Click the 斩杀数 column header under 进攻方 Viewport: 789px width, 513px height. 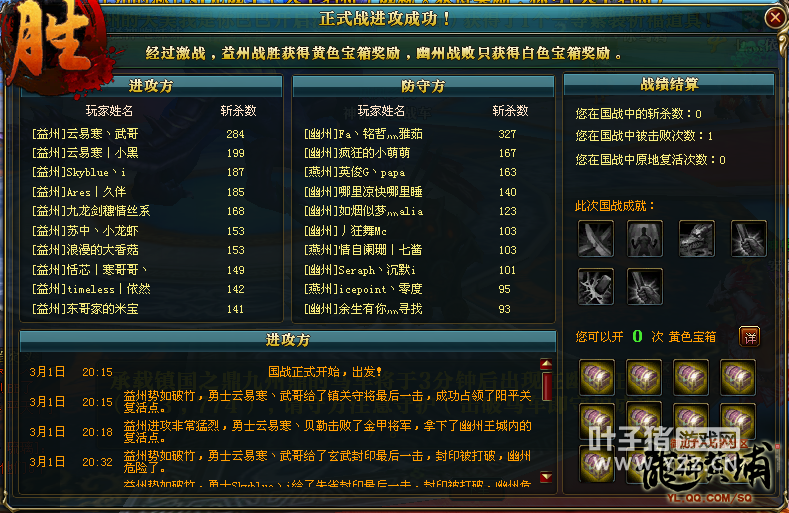click(239, 111)
